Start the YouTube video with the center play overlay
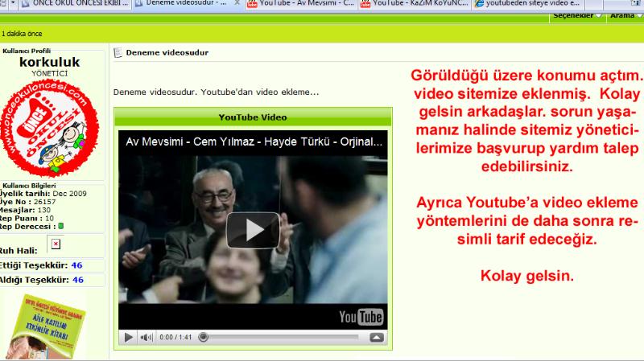644x361 pixels. pos(253,230)
